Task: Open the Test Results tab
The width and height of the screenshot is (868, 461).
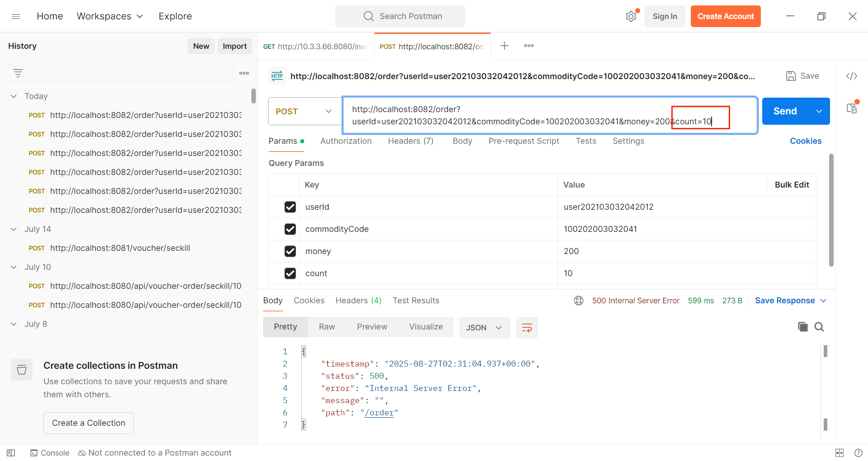Action: (x=416, y=301)
